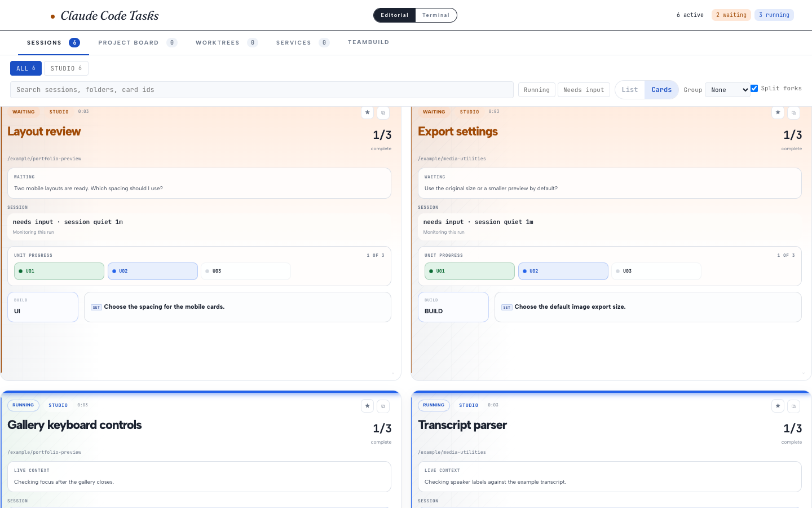Click the mobile layouts spacing question

point(89,189)
